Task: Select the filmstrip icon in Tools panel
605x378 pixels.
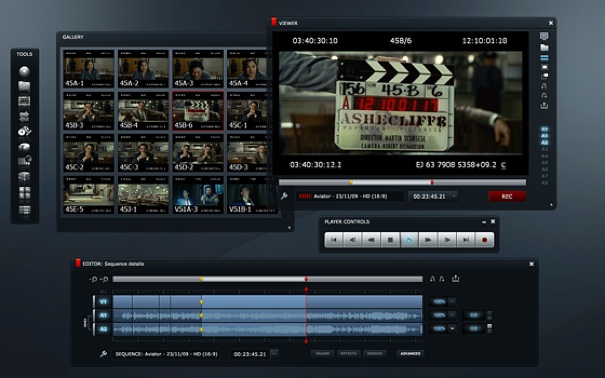Action: coord(24,101)
